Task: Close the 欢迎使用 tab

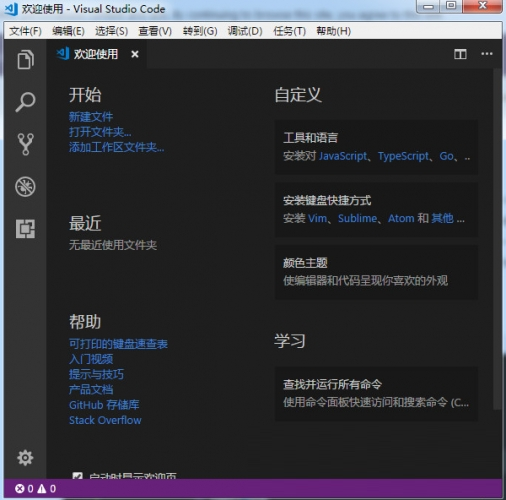Action: 135,54
